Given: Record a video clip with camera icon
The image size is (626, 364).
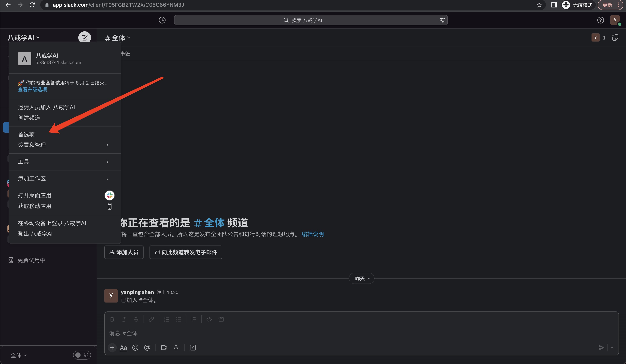Looking at the screenshot, I should coord(164,348).
